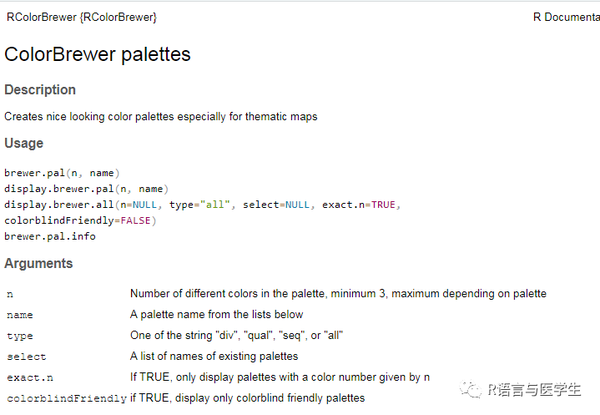Click the "colorblindFriendly=FALSE)" usage code line

80,221
